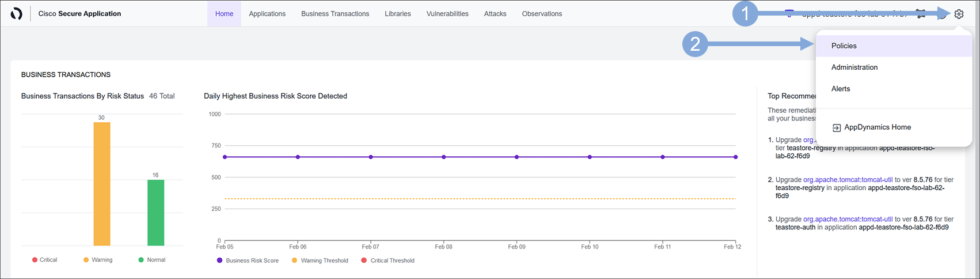Click the "250" y-axis label
This screenshot has width=980, height=279.
pyautogui.click(x=216, y=209)
